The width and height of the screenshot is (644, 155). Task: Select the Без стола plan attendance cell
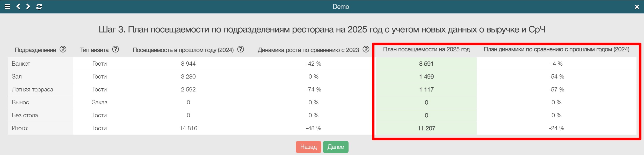pyautogui.click(x=426, y=115)
